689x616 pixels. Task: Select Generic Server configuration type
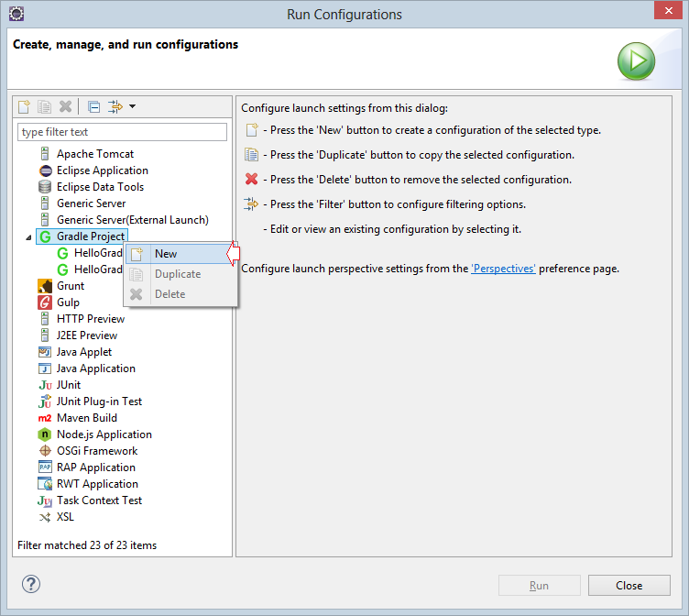pyautogui.click(x=91, y=203)
